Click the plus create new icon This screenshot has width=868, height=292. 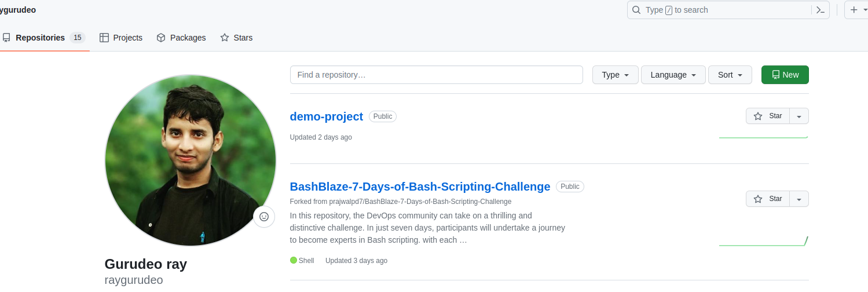[x=854, y=10]
